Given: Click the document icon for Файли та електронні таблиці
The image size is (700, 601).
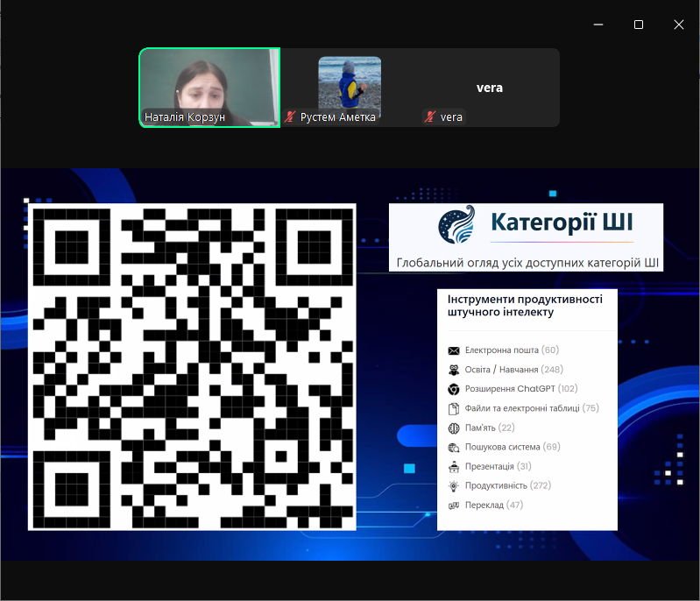Looking at the screenshot, I should coord(454,408).
